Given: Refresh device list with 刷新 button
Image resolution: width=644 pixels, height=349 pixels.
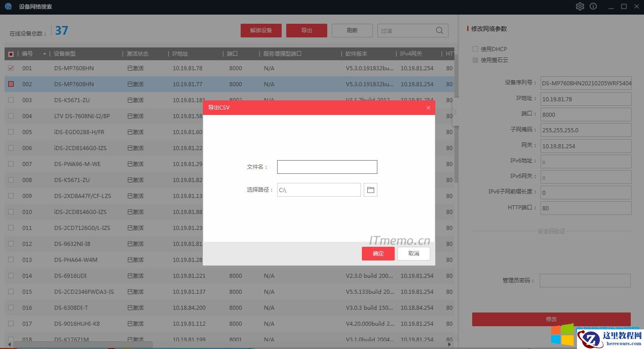Looking at the screenshot, I should click(352, 31).
